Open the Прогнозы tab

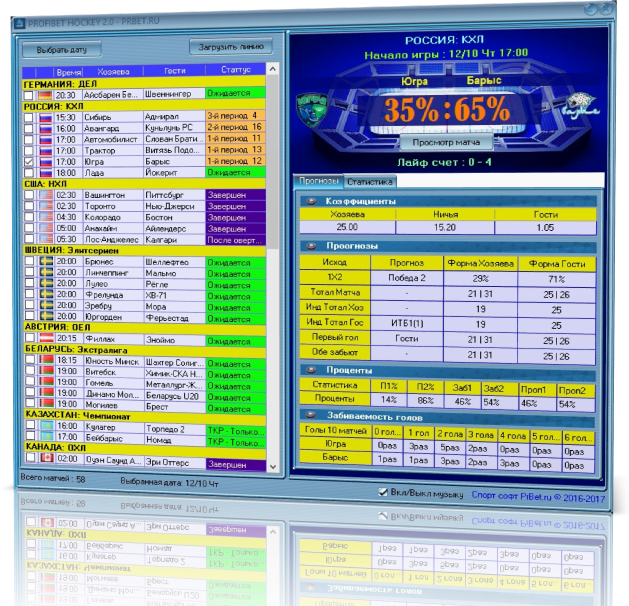[319, 181]
